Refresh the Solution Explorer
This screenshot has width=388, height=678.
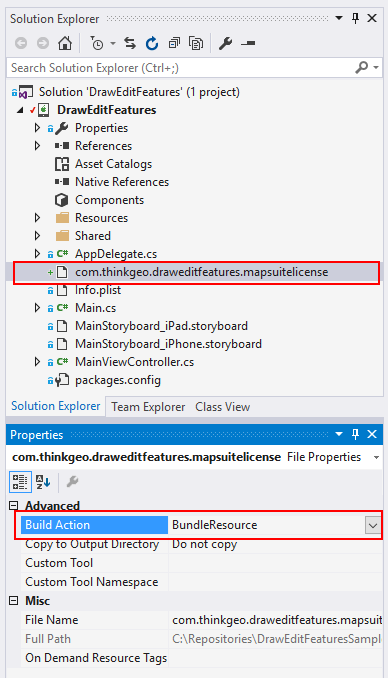(151, 43)
